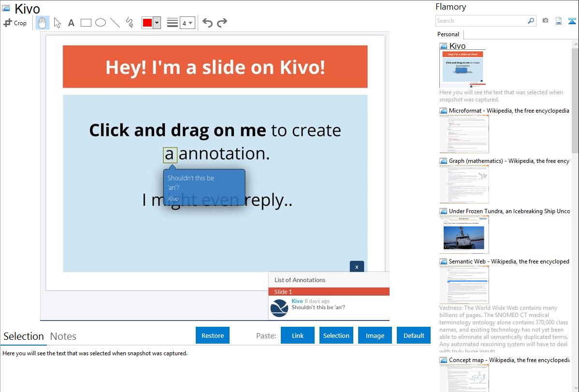This screenshot has width=579, height=392.
Task: Click the Flamory search field
Action: (481, 21)
